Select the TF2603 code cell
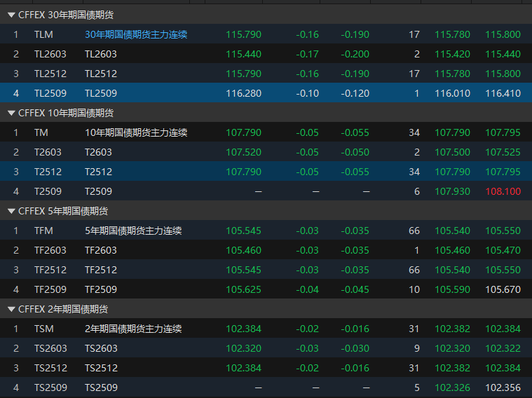This screenshot has height=398, width=532. (50, 250)
